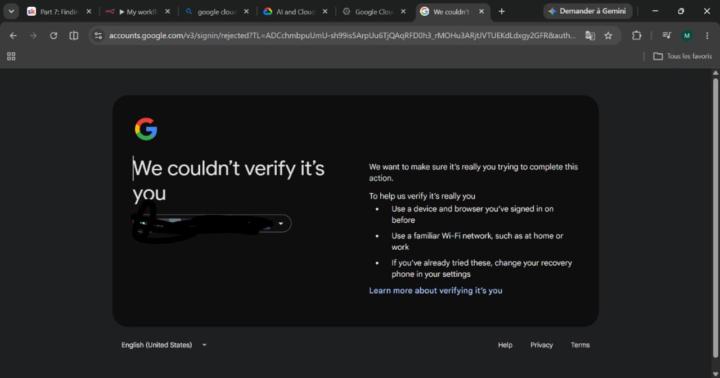
Task: Open the Help link
Action: [x=505, y=345]
